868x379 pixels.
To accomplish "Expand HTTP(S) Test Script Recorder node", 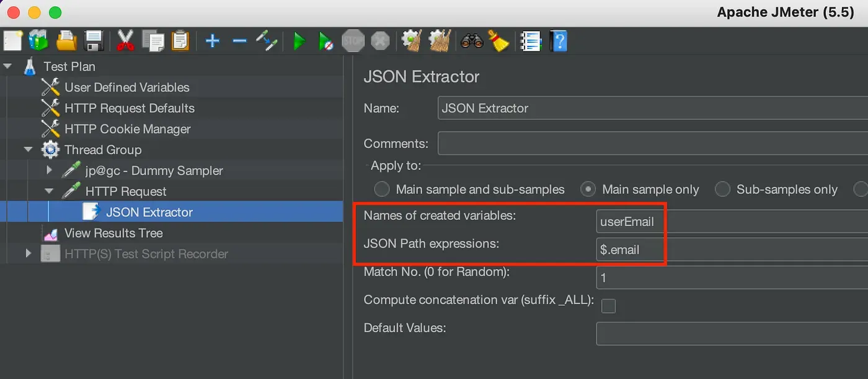I will click(29, 254).
